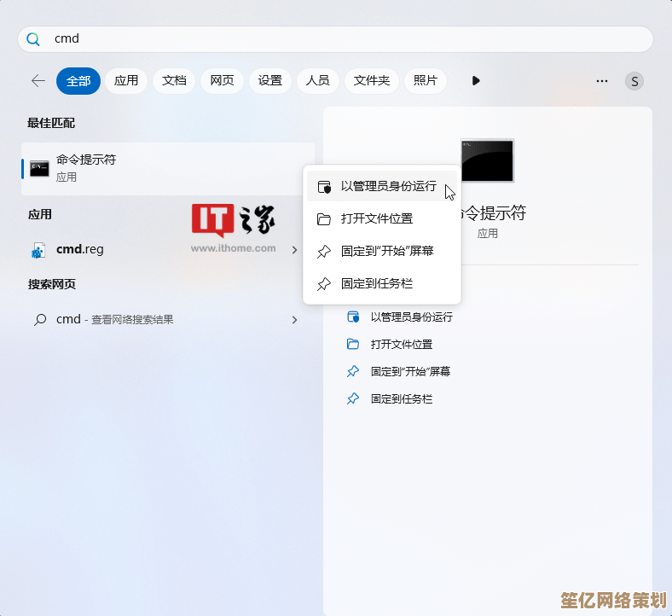
Task: Select 固定到"开始"屏幕 in context menu
Action: pos(386,251)
